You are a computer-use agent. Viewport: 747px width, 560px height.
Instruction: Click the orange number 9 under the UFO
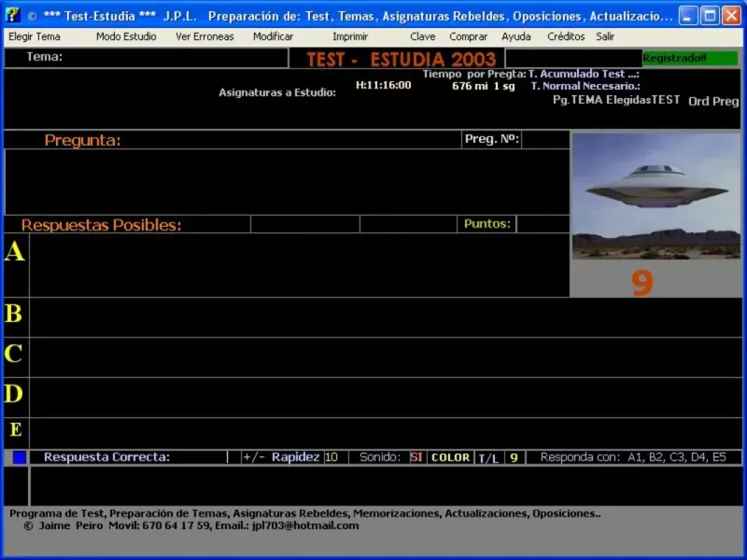642,283
